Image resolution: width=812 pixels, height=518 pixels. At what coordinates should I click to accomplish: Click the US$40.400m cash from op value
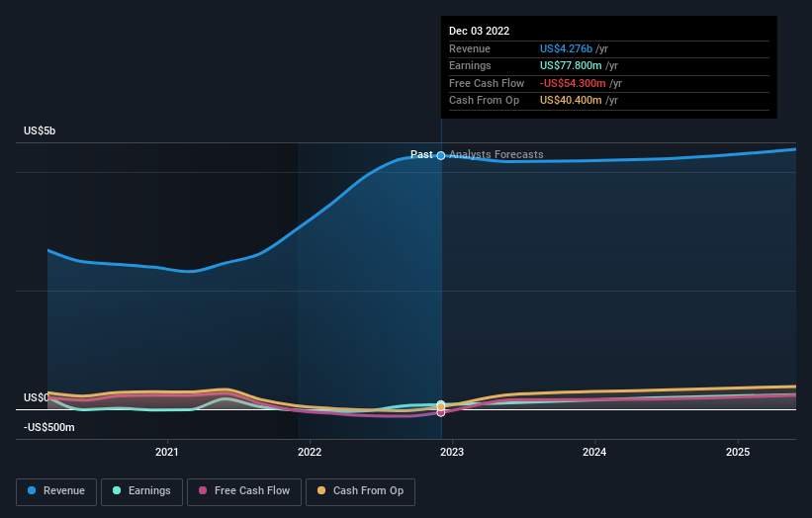(x=571, y=101)
